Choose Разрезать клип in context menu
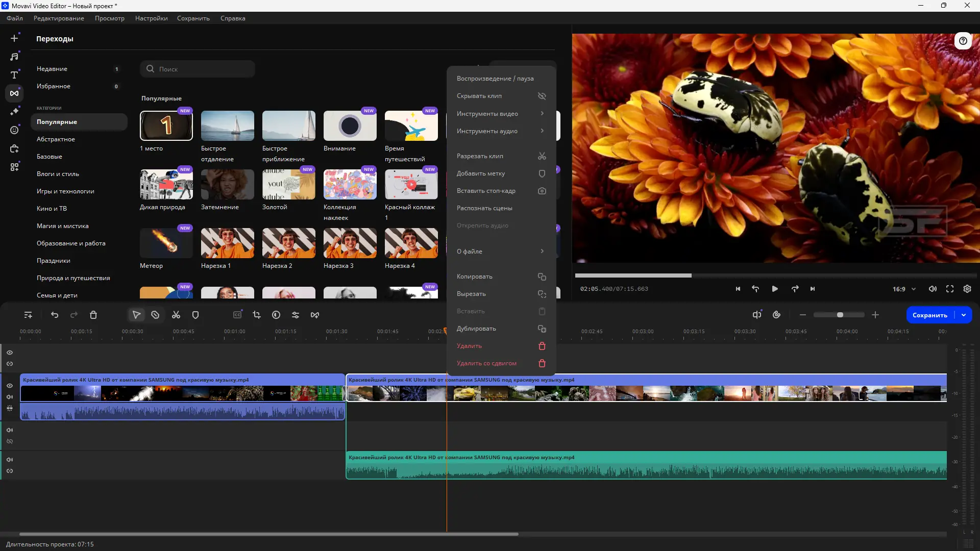 click(x=480, y=156)
